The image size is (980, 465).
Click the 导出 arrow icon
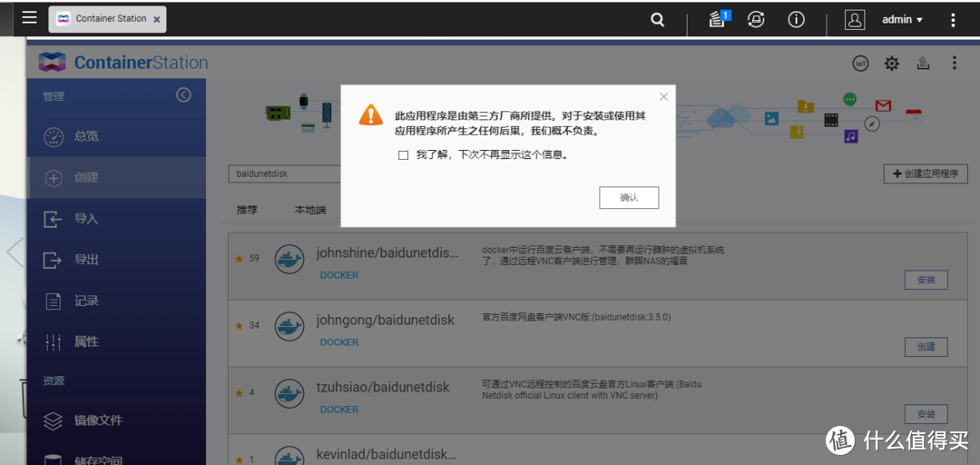pyautogui.click(x=54, y=261)
